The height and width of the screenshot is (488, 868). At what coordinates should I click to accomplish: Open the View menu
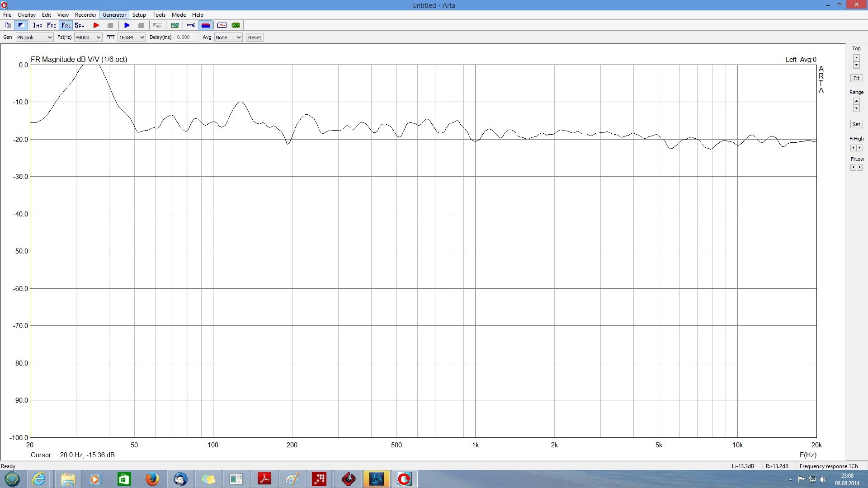pos(63,15)
